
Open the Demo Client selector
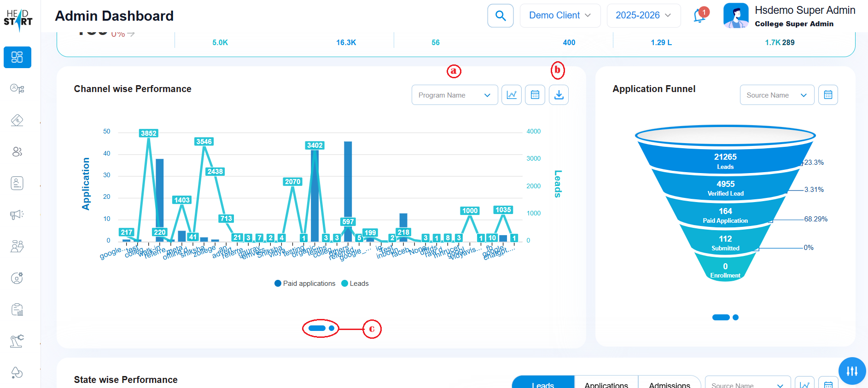point(559,16)
